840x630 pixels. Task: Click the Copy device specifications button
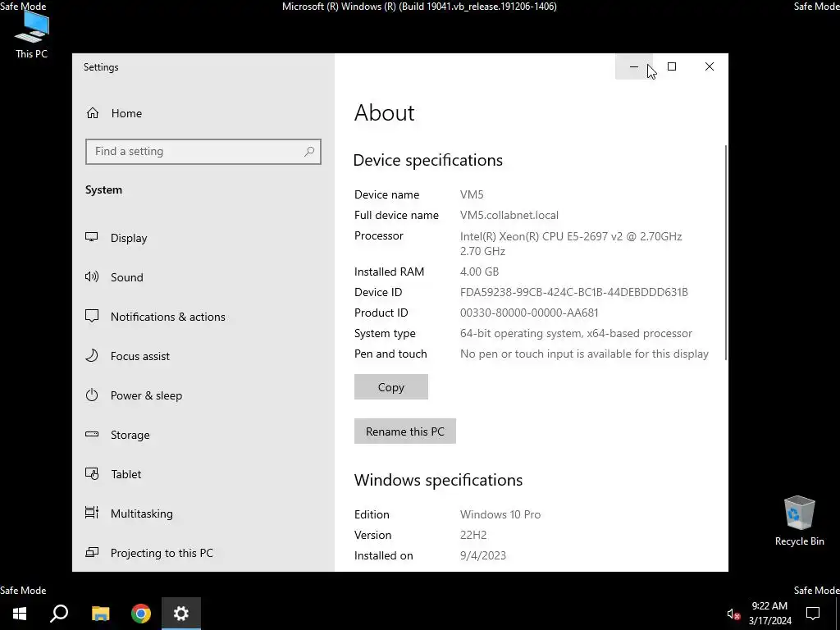point(391,387)
